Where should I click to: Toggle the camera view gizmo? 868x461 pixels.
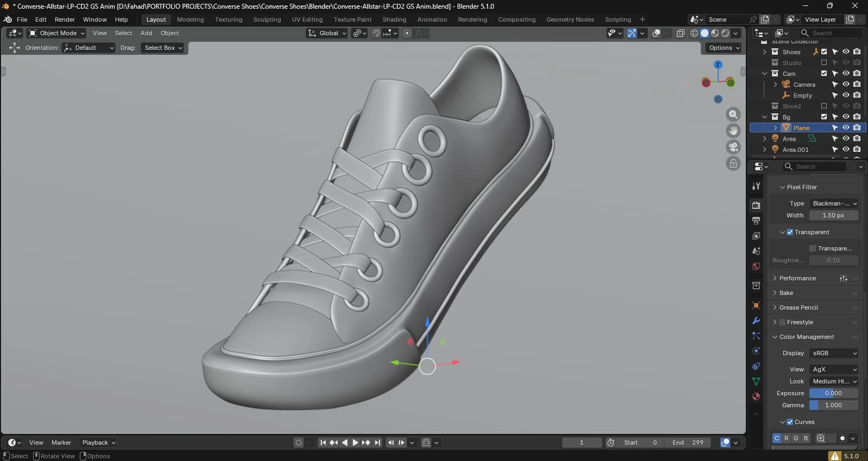(733, 147)
